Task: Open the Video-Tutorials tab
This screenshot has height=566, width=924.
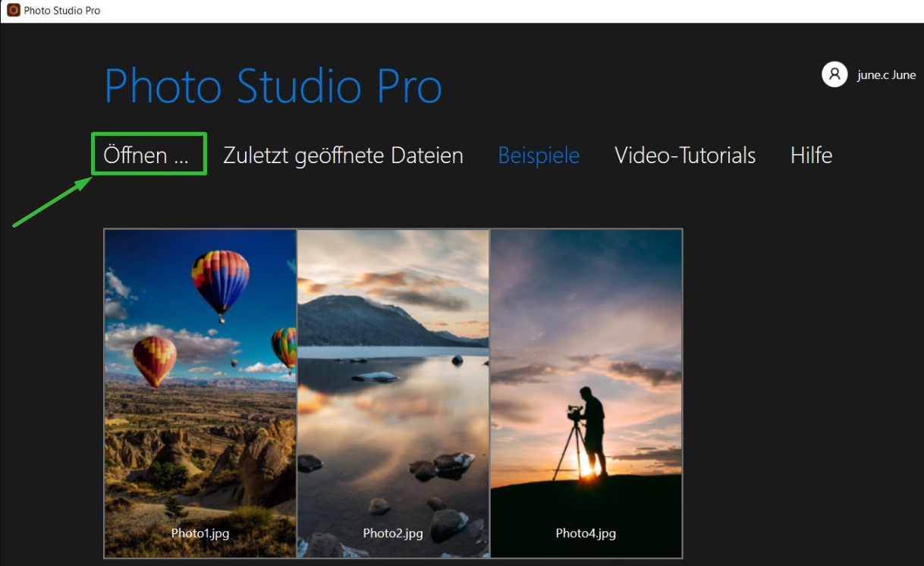Action: tap(685, 156)
